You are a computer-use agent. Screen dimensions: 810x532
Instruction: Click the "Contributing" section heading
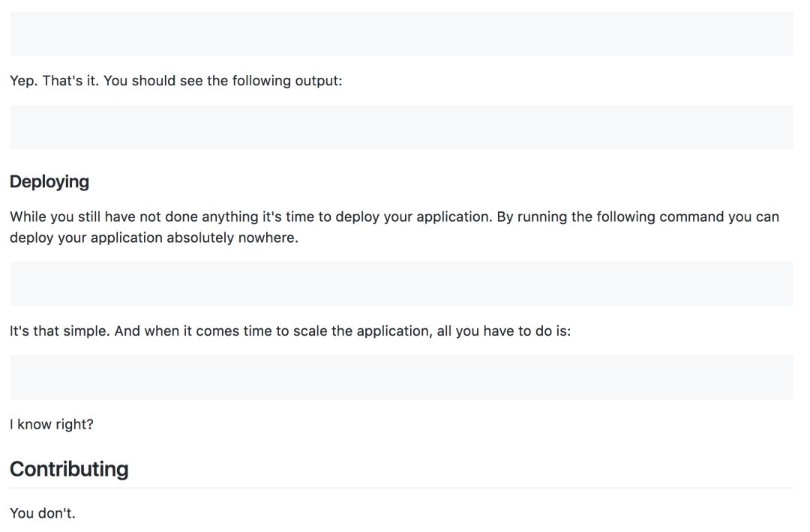point(69,469)
